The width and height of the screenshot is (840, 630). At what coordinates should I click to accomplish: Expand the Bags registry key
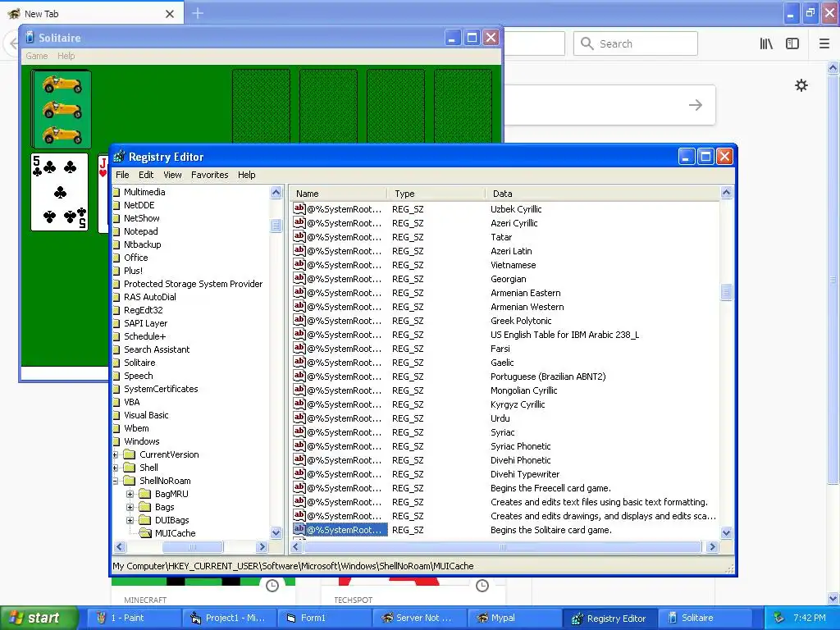click(130, 507)
